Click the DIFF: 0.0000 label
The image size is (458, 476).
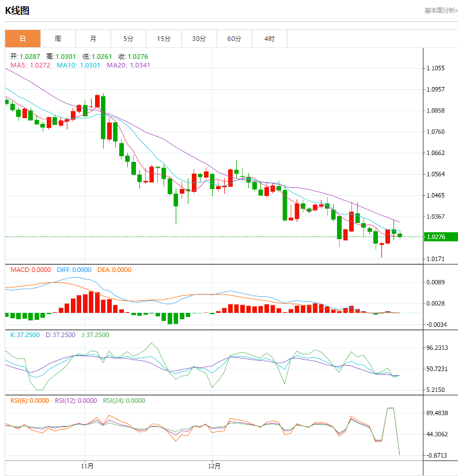(x=74, y=270)
